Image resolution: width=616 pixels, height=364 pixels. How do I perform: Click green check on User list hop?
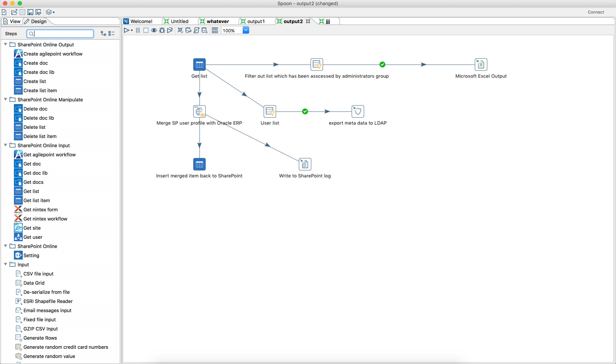point(305,111)
